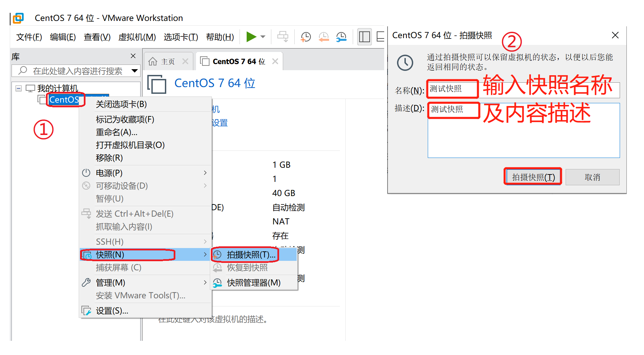
Task: Open the 选项卡(T) menu
Action: coord(181,37)
